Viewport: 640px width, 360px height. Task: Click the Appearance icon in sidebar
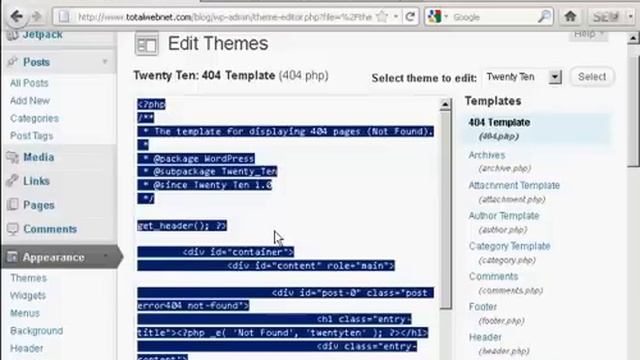[12, 257]
